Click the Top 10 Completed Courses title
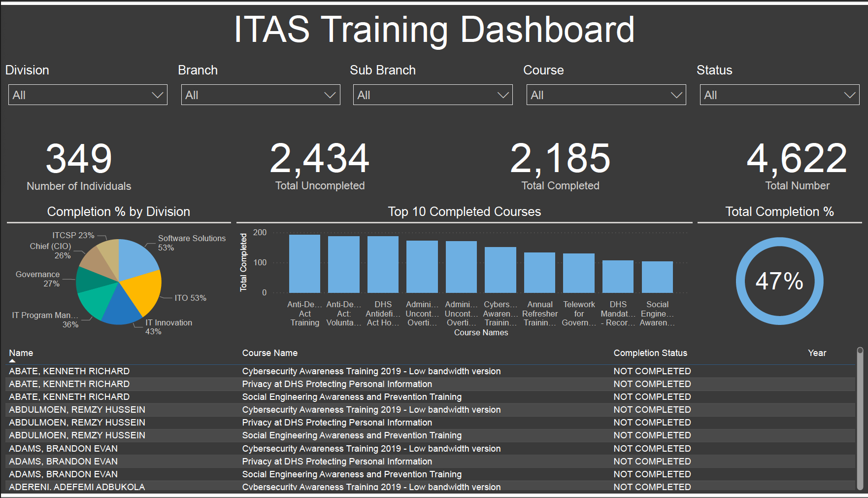Viewport: 868px width, 498px height. pos(465,212)
